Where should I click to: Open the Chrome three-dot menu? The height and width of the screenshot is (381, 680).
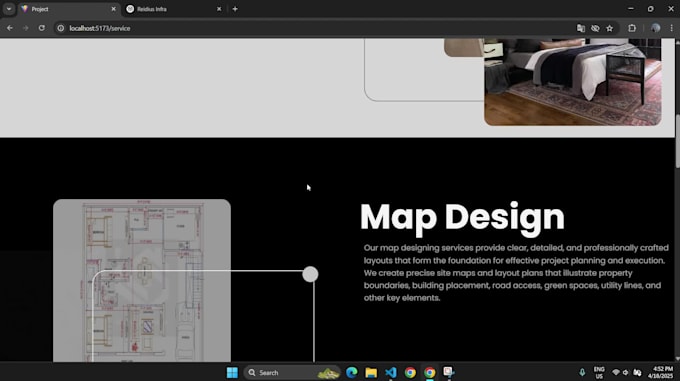(671, 28)
